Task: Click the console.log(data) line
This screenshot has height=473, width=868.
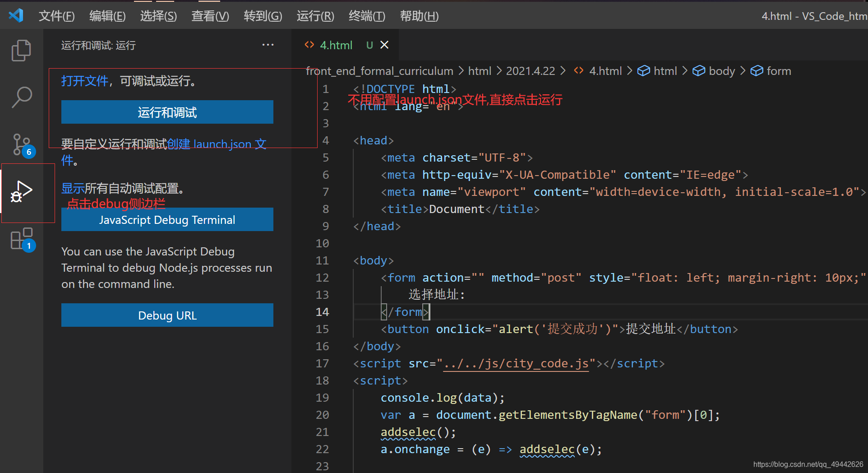Action: (x=443, y=398)
